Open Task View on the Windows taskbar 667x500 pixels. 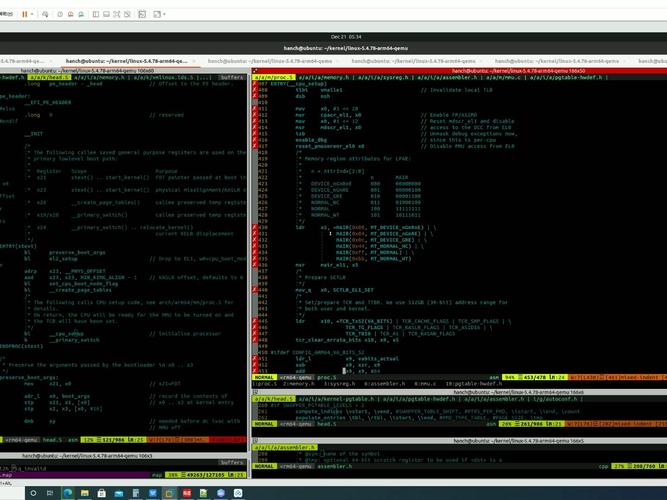(50, 493)
